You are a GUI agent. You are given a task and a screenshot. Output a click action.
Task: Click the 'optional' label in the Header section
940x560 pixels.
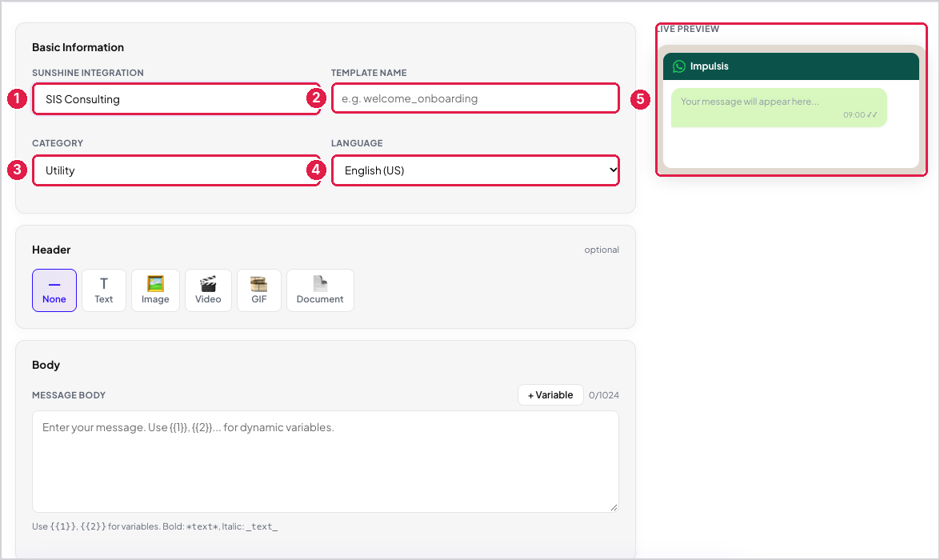point(602,250)
